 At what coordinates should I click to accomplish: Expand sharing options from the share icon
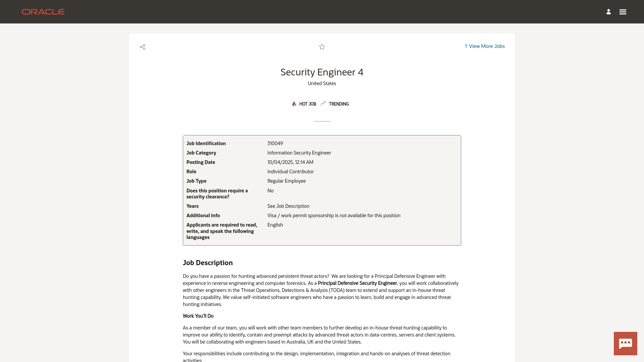(x=142, y=47)
